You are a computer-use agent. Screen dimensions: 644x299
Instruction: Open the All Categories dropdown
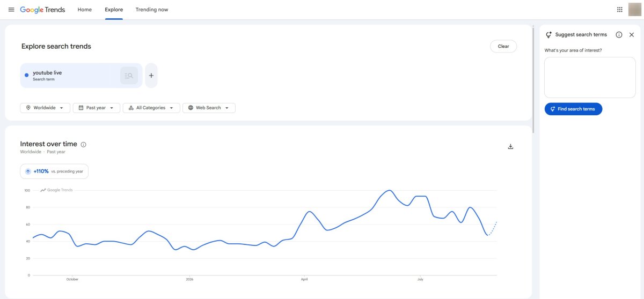click(x=151, y=108)
